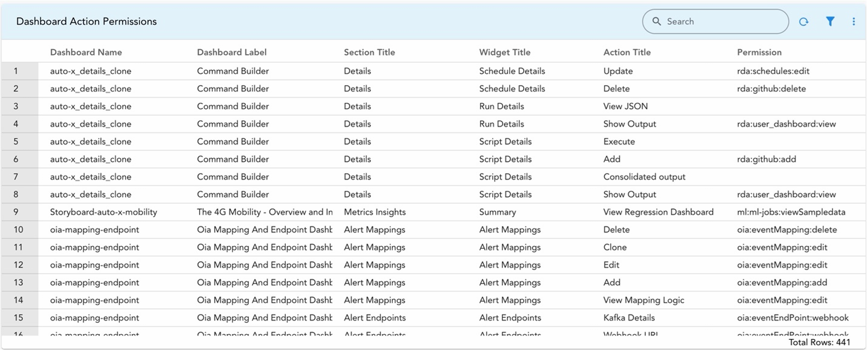Click 'Clone' action cell
The height and width of the screenshot is (352, 868).
click(x=615, y=247)
